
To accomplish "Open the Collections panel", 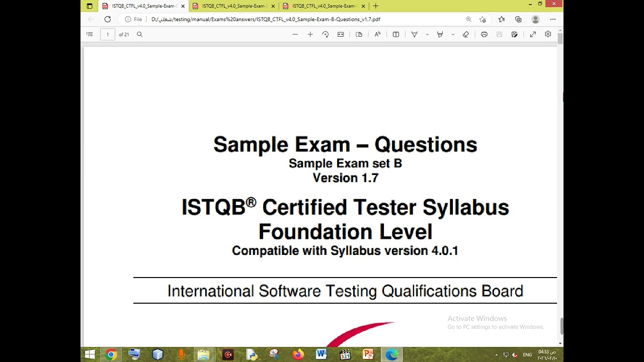I will coord(518,19).
